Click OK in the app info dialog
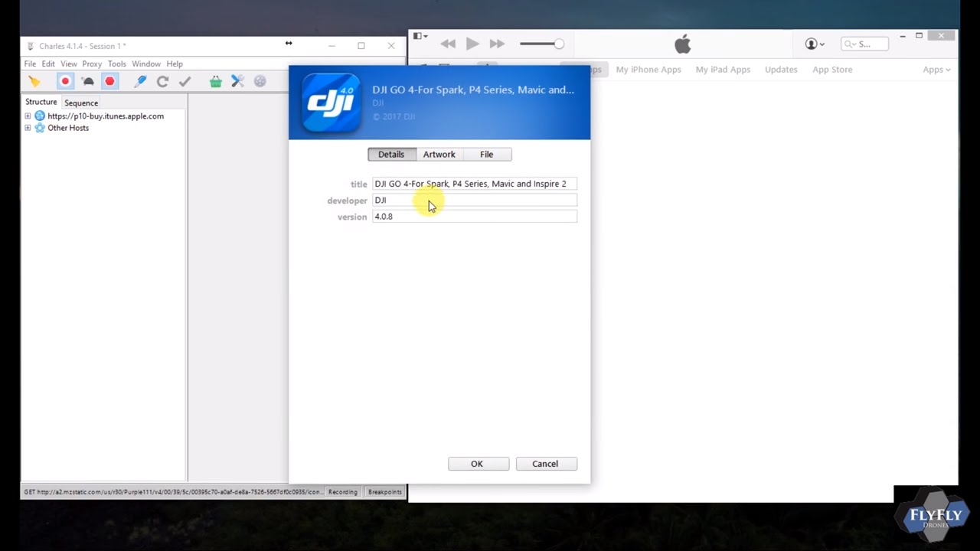 479,464
